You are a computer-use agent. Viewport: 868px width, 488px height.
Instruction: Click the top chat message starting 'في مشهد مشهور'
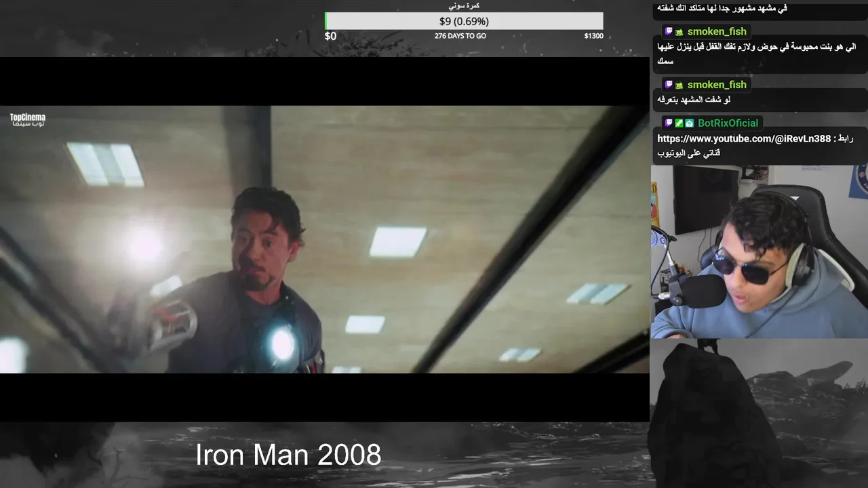[722, 9]
